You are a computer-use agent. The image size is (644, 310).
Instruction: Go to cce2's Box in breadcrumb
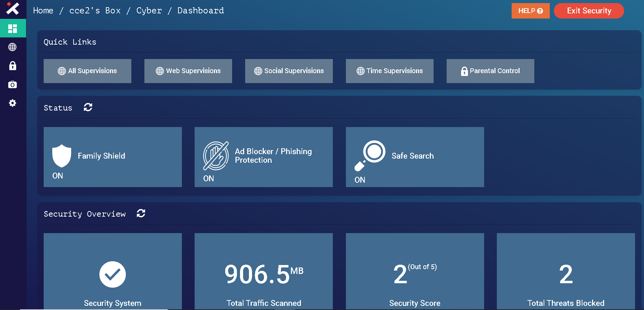tap(95, 11)
